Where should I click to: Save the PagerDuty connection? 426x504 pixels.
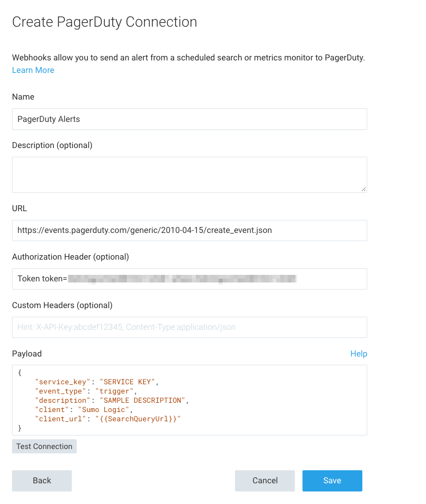[x=332, y=481]
